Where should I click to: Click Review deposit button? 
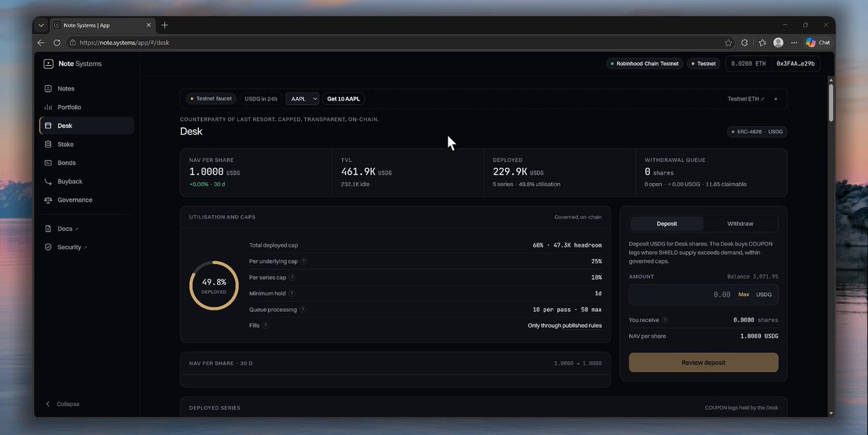point(703,363)
